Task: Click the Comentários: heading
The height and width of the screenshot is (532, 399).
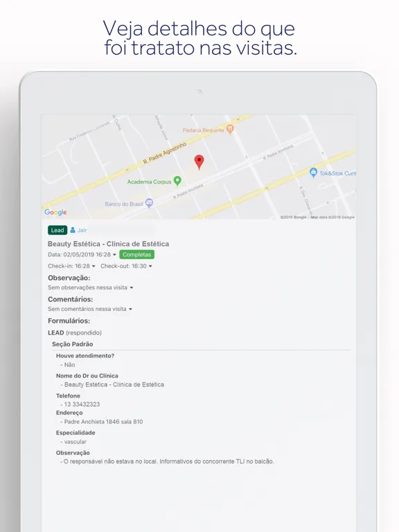Action: coord(70,299)
